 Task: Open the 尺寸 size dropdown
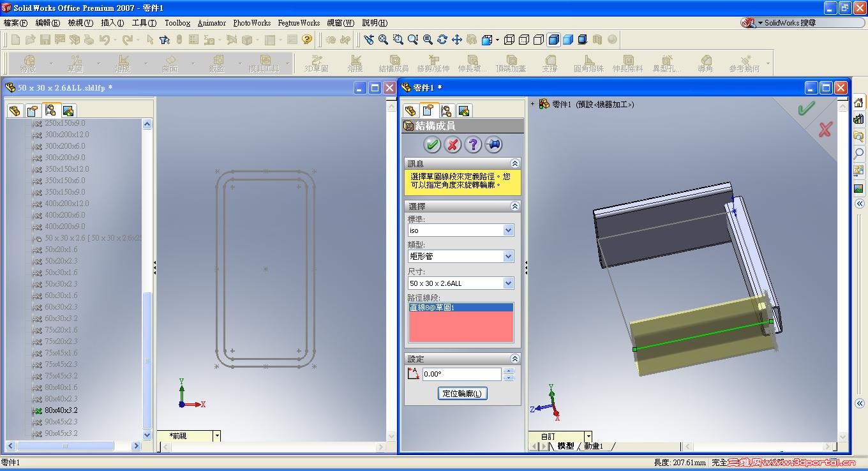click(x=509, y=283)
